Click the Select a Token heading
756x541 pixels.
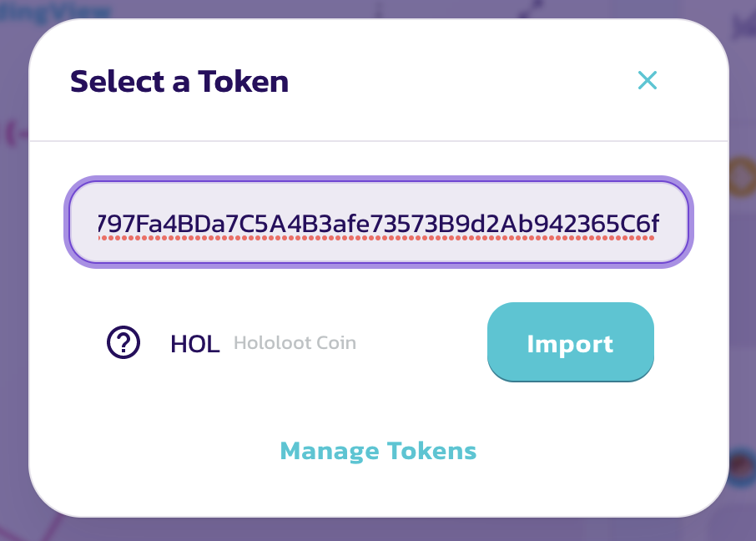[179, 82]
